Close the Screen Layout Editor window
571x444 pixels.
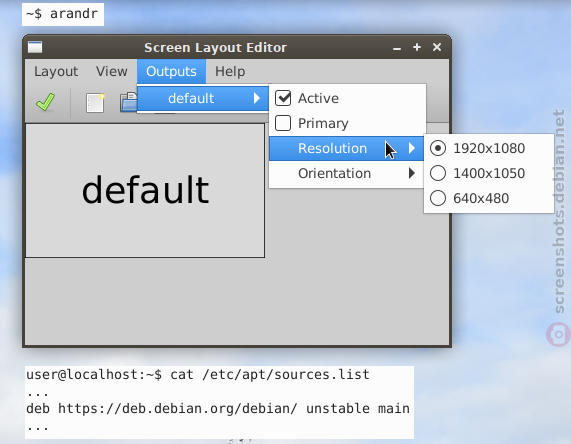coord(437,47)
